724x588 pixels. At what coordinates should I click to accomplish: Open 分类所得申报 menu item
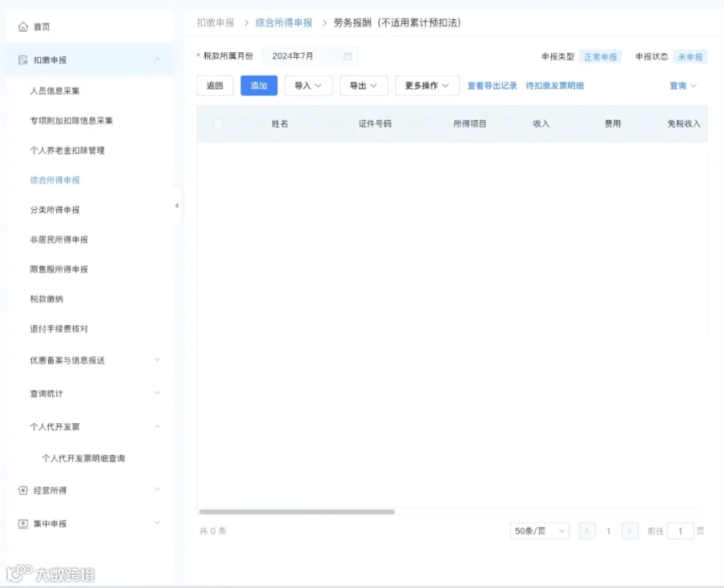(55, 210)
